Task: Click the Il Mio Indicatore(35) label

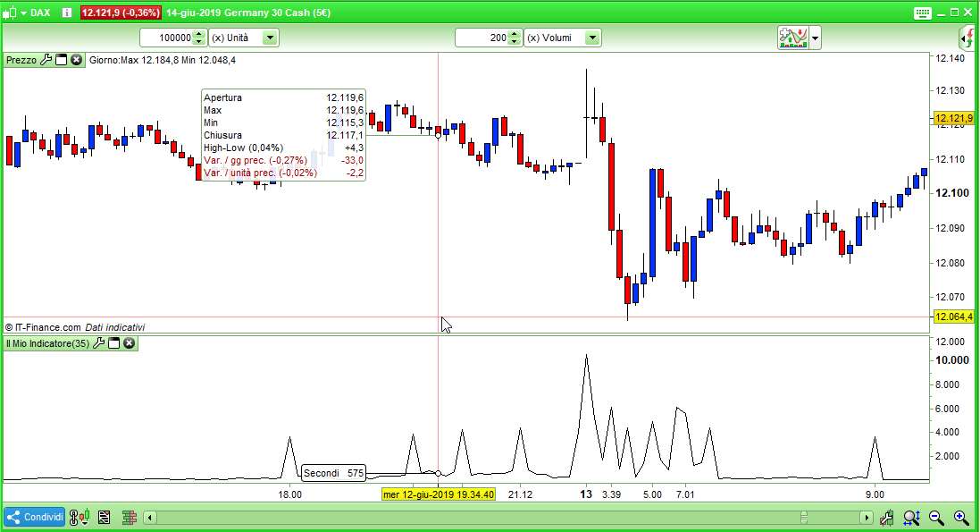Action: [47, 343]
